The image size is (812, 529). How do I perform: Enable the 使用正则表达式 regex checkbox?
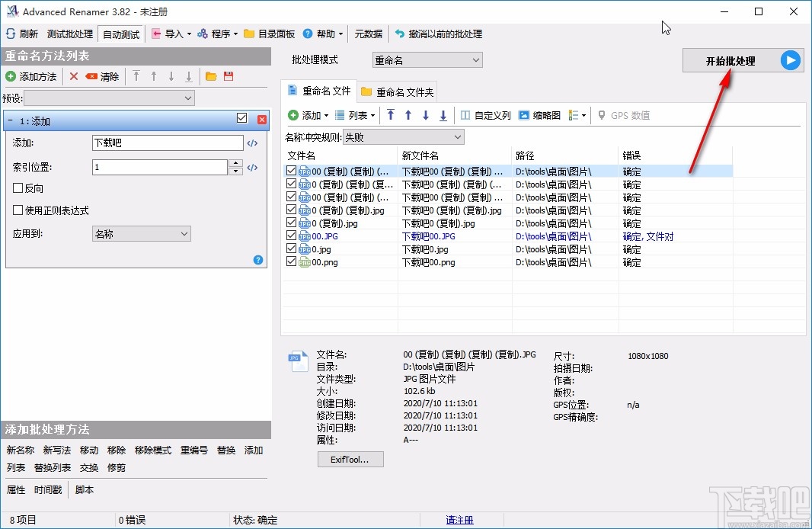point(18,210)
